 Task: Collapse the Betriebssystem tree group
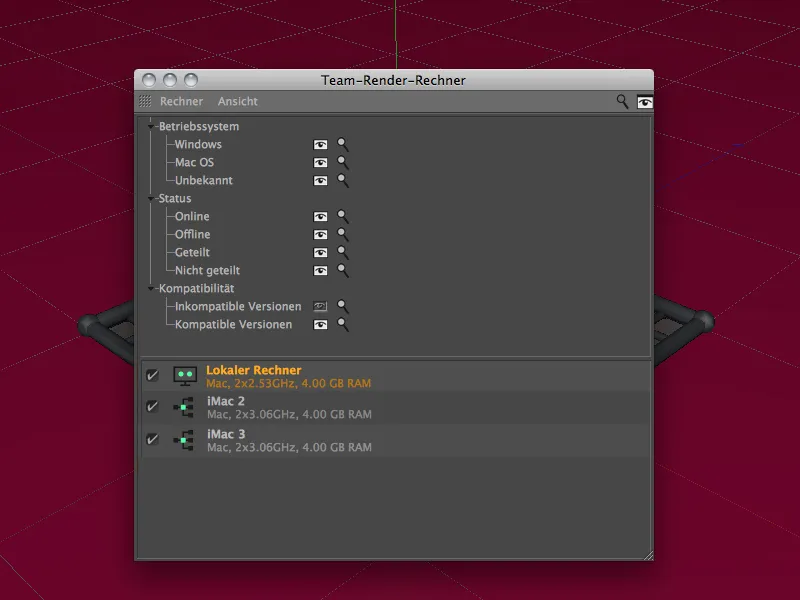151,127
